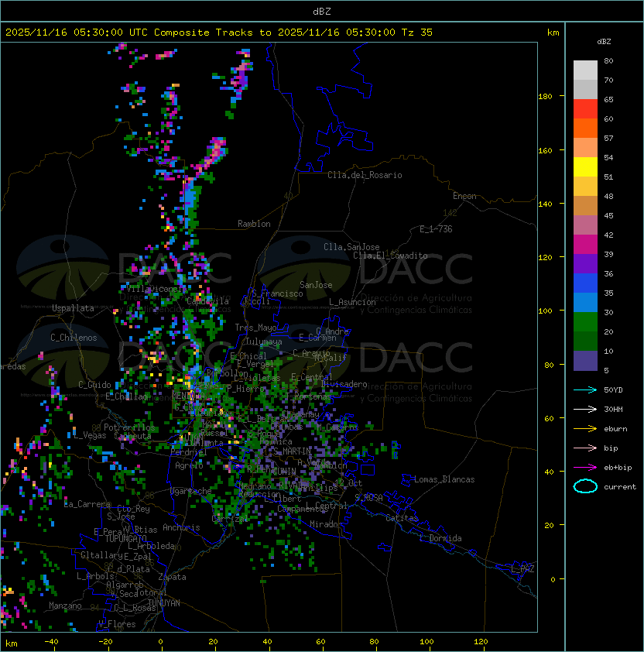Click the light gray 80 dBZ swatch
This screenshot has height=652, width=644.
coord(585,70)
